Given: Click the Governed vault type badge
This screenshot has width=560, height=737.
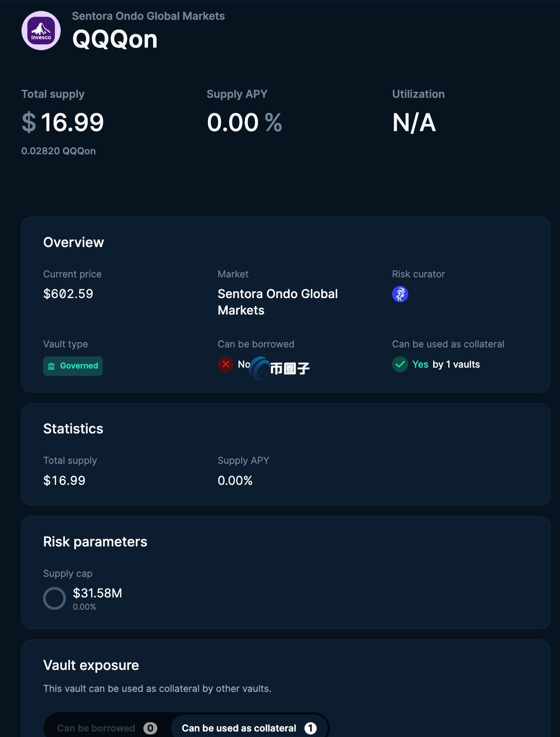Looking at the screenshot, I should coord(73,366).
